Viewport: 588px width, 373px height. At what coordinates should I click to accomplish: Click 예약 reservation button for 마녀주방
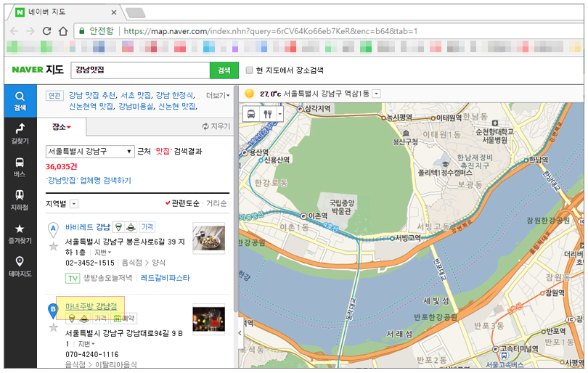[x=123, y=319]
